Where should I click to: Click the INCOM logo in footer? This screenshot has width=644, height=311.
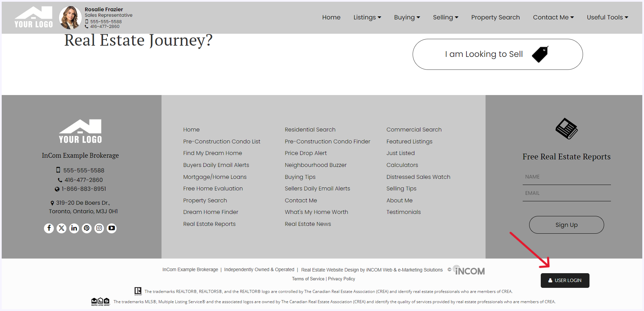[x=469, y=270]
